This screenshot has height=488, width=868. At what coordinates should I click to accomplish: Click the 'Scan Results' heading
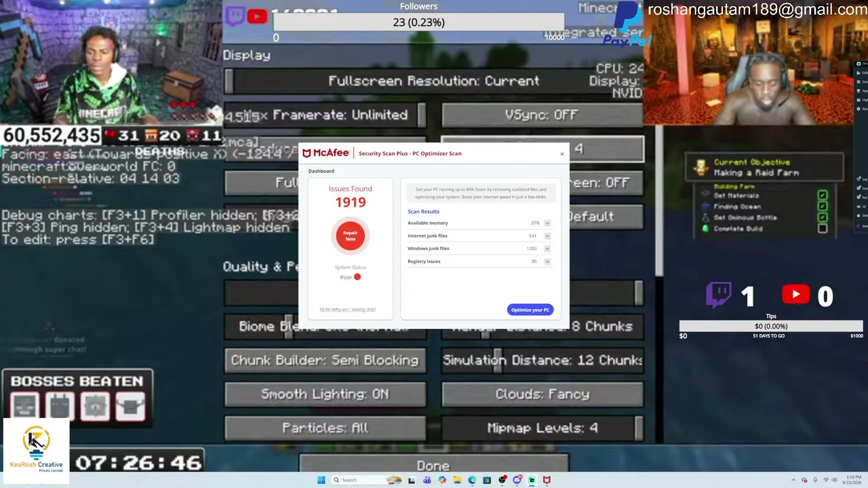coord(424,211)
